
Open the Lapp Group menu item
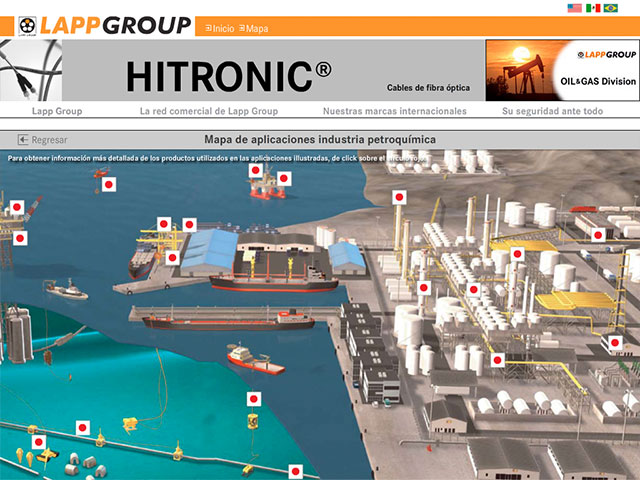click(x=57, y=111)
